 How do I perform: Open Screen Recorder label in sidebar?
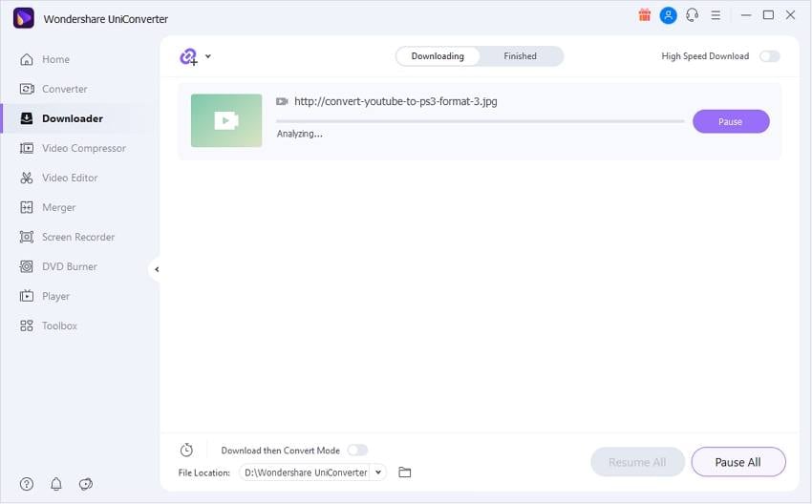tap(78, 237)
